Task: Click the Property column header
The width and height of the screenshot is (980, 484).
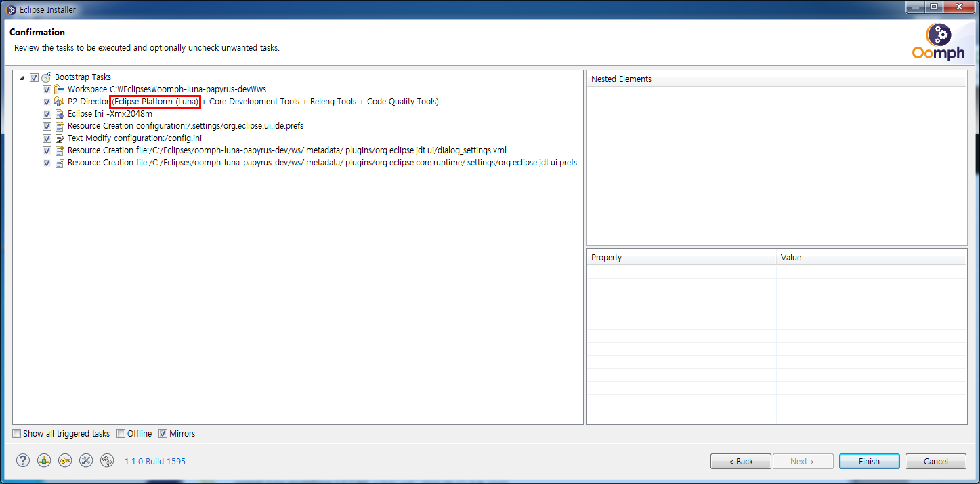Action: (681, 258)
